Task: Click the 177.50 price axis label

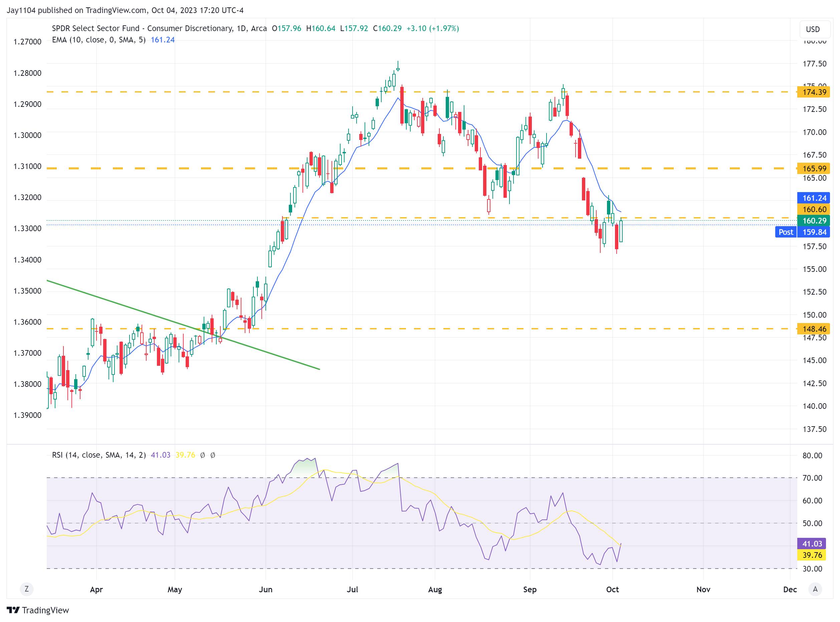Action: 814,63
